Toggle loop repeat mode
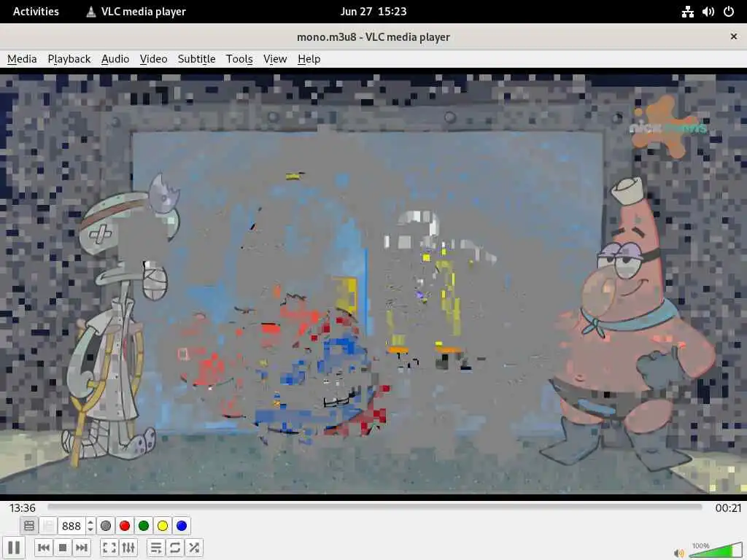The image size is (747, 560). coord(175,548)
